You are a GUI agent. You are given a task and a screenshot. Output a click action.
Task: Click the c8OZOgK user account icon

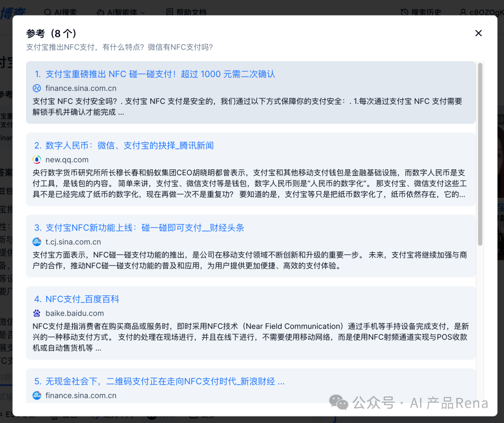click(462, 12)
